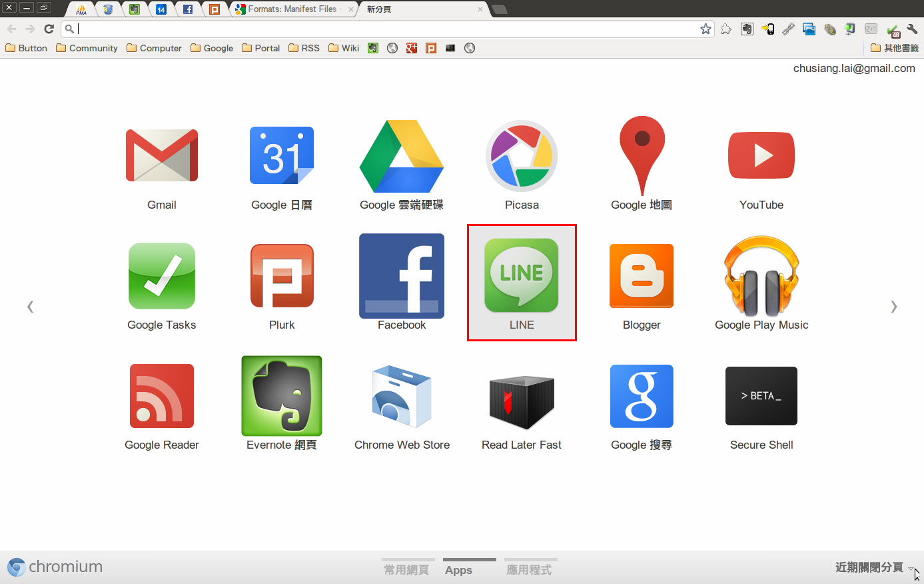Go to the previous apps page arrow
The width and height of the screenshot is (924, 584).
[x=30, y=307]
